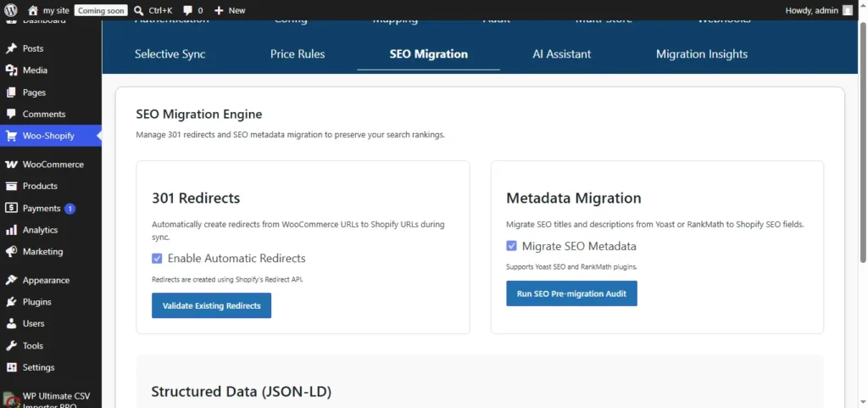Switch to the Selective Sync tab
Viewport: 868px width, 408px height.
170,54
